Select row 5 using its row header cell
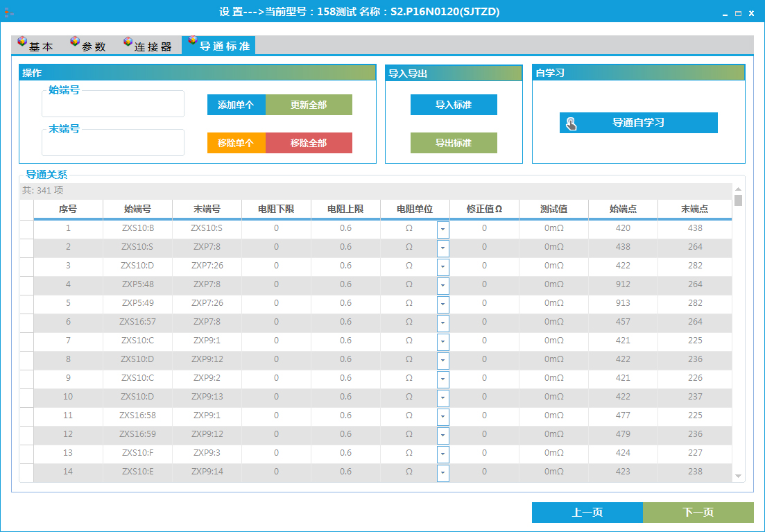The height and width of the screenshot is (532, 765). (x=26, y=304)
